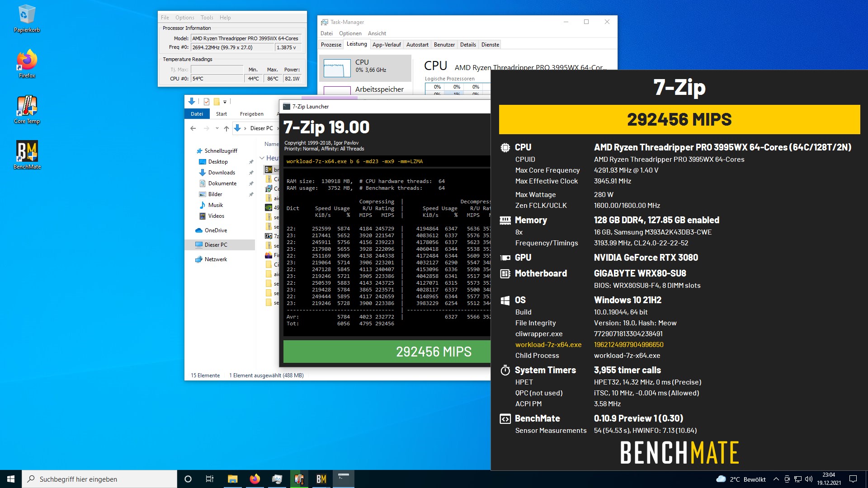Click the Windows Start button

[11, 479]
